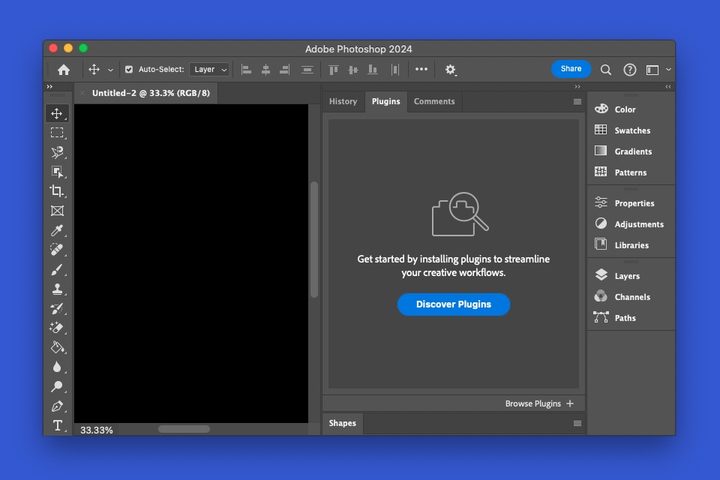Image resolution: width=720 pixels, height=480 pixels.
Task: Toggle the Auto-Select checkbox
Action: (129, 69)
